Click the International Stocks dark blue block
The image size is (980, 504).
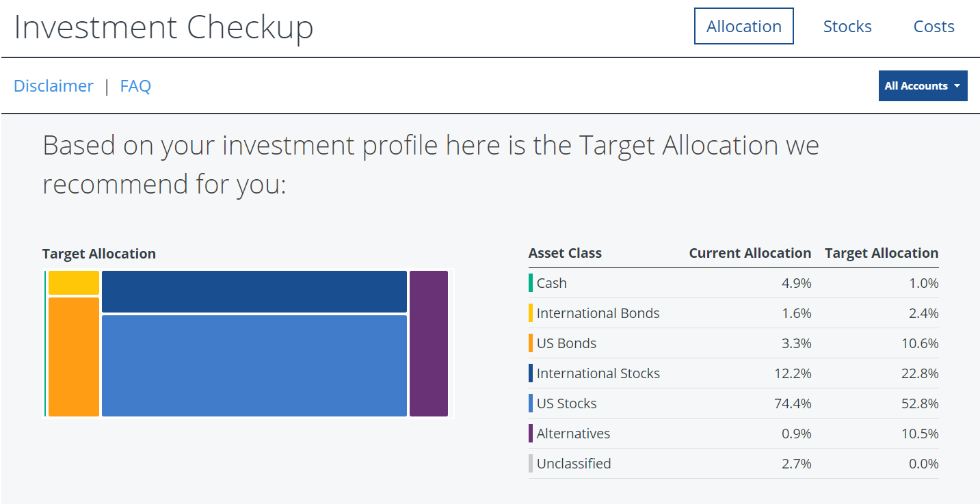(254, 291)
